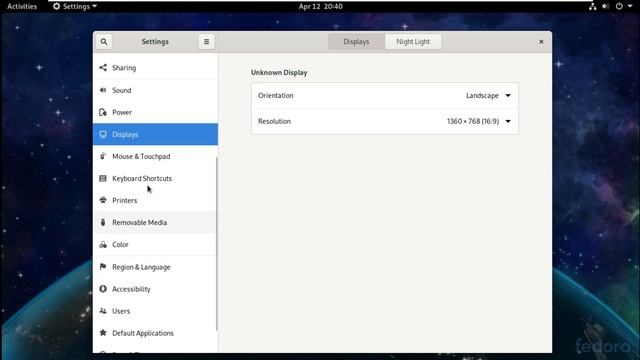Open the Color settings panel
This screenshot has width=640, height=360.
pyautogui.click(x=155, y=244)
